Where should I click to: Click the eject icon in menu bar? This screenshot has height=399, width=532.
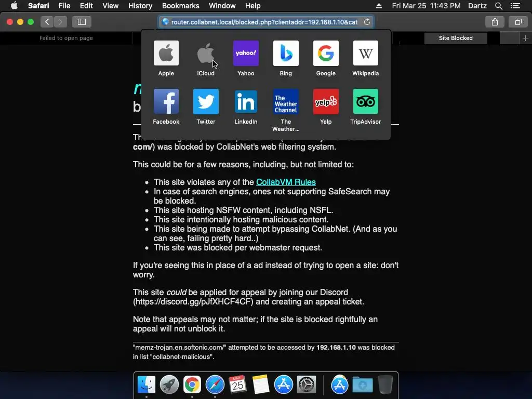click(379, 6)
